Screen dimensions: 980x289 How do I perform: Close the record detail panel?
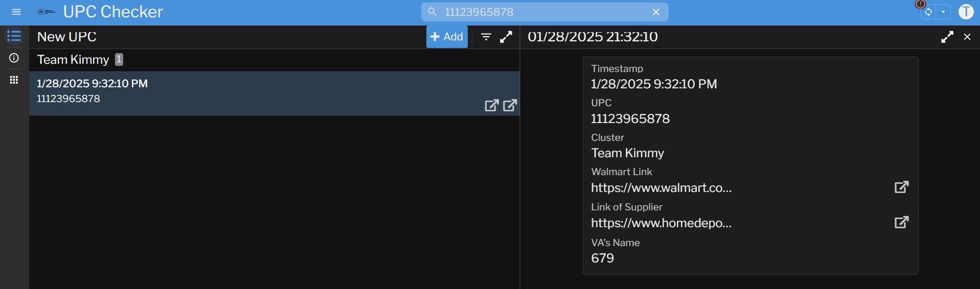(967, 37)
